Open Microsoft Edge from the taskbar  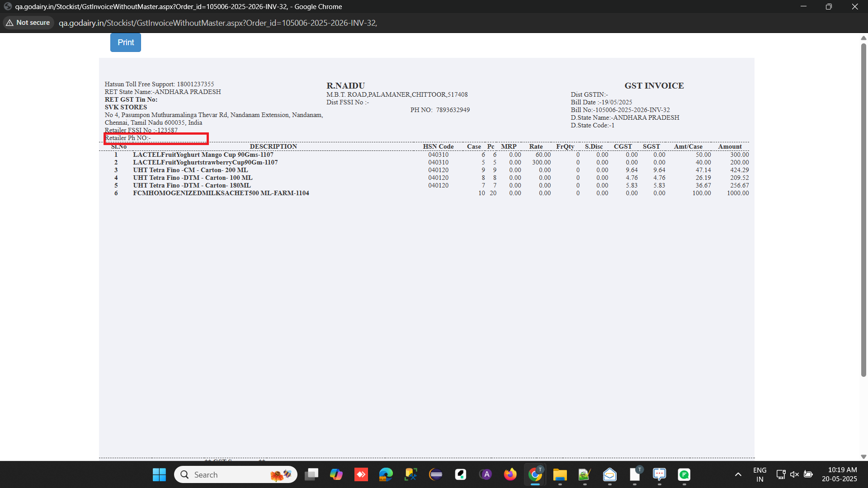tap(386, 474)
